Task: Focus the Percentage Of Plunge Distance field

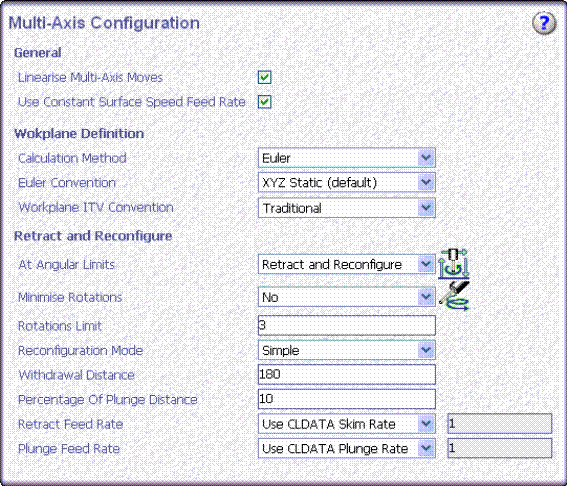Action: click(x=347, y=399)
